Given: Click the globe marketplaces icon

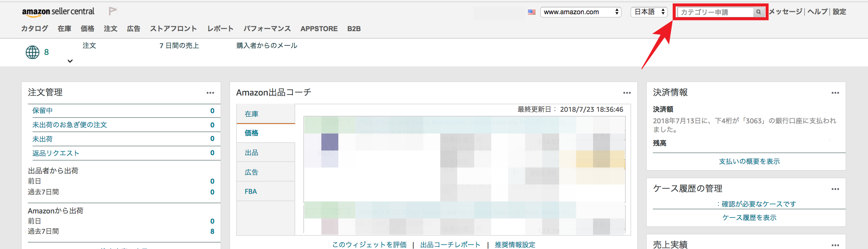Looking at the screenshot, I should pyautogui.click(x=33, y=52).
